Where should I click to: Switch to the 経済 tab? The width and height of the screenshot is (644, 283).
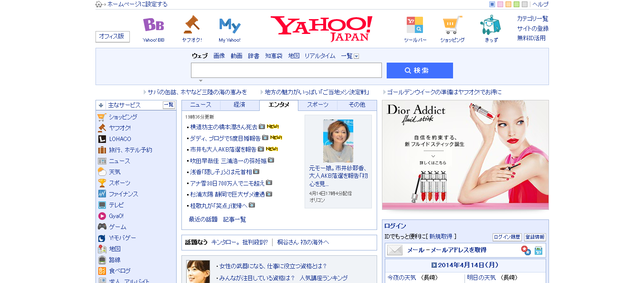pyautogui.click(x=240, y=105)
